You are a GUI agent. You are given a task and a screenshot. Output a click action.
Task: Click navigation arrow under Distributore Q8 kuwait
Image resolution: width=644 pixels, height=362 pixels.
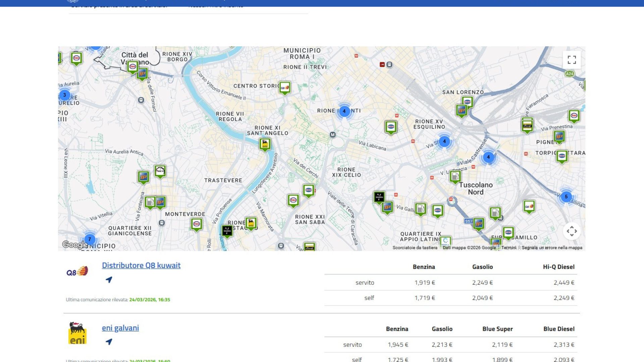(109, 280)
